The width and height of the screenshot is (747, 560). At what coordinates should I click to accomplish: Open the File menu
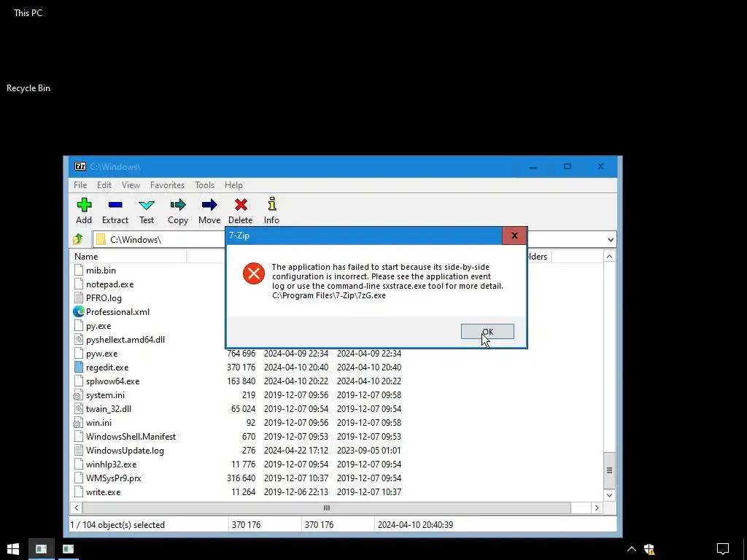pyautogui.click(x=80, y=185)
